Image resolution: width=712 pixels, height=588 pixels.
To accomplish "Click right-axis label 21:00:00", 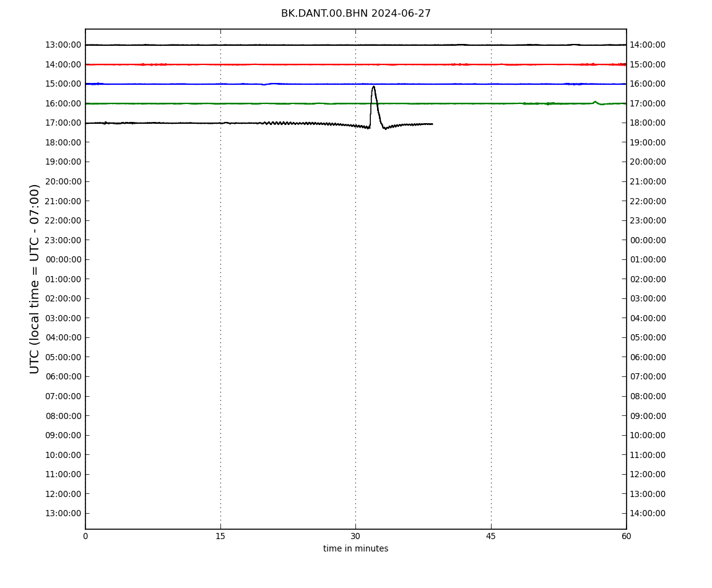I will coord(648,181).
